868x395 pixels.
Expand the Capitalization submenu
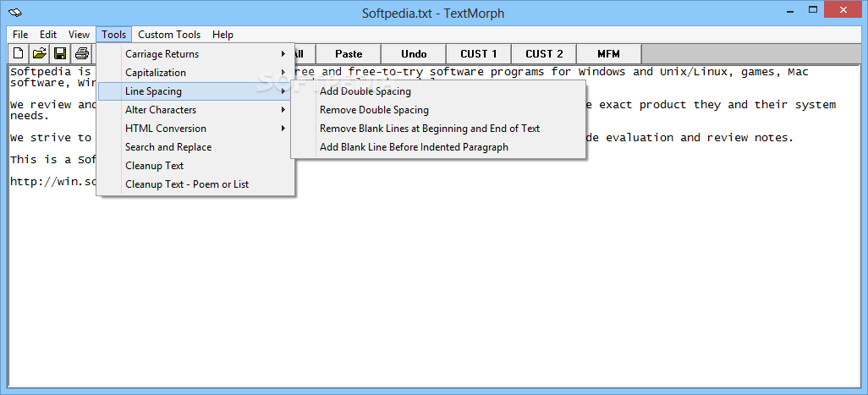point(195,73)
